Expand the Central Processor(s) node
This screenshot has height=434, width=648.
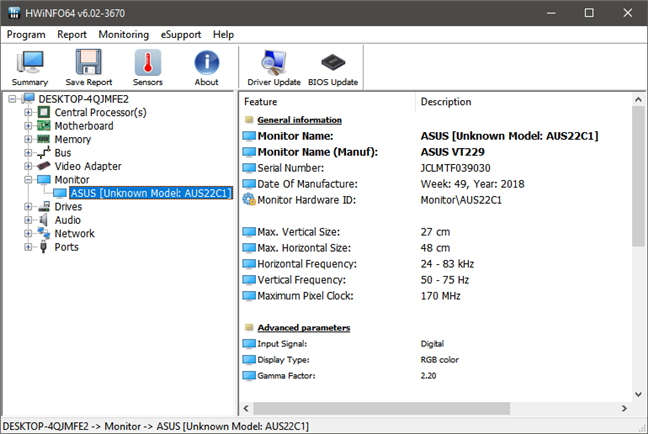(x=28, y=112)
